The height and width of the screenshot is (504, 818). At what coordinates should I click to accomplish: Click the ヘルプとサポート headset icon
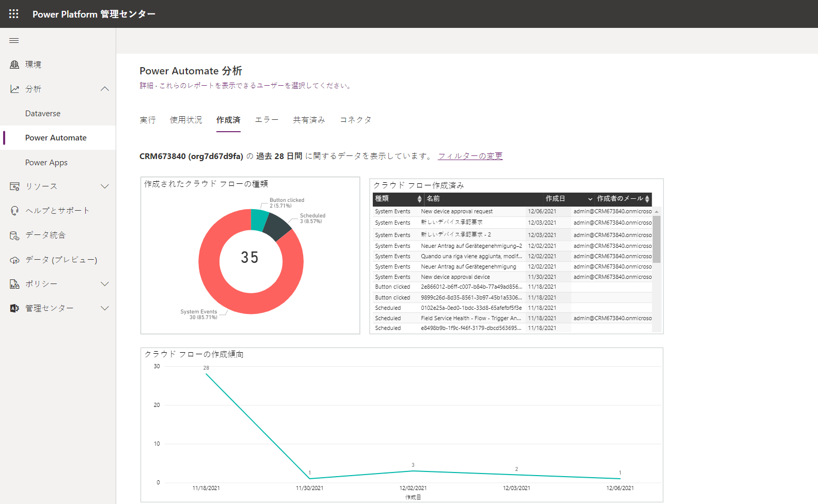tap(14, 211)
